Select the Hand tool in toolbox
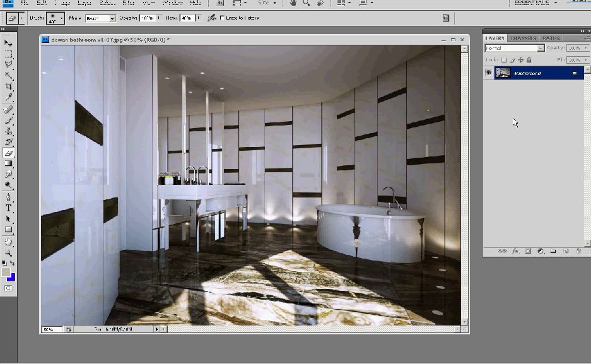The height and width of the screenshot is (364, 591). pos(8,242)
